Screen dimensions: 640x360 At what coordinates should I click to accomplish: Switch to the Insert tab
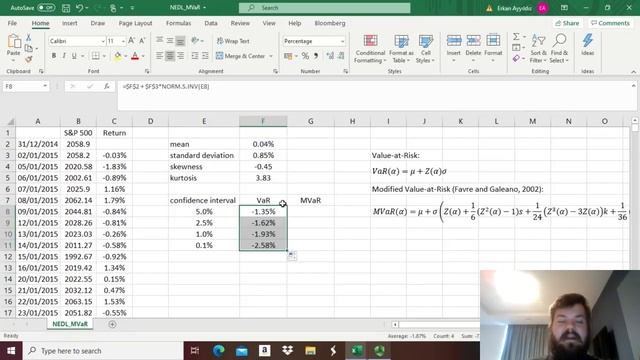70,23
